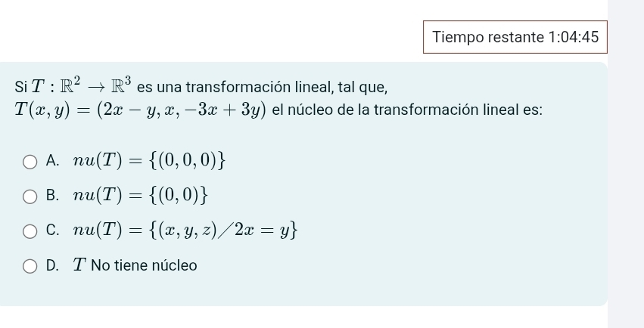Click the letter label 'C.'
Viewport: 644px width, 328px height.
(x=52, y=231)
